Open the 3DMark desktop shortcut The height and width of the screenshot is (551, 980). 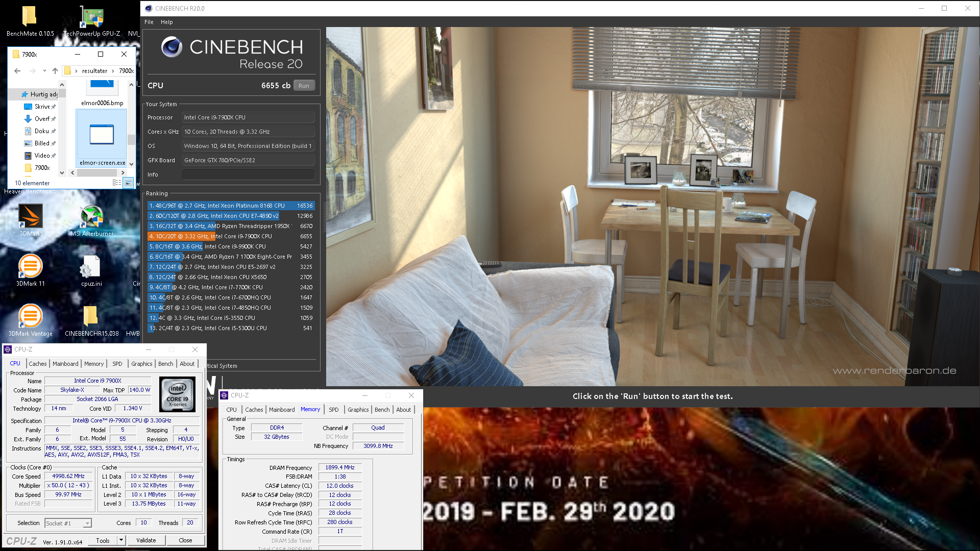[x=30, y=220]
